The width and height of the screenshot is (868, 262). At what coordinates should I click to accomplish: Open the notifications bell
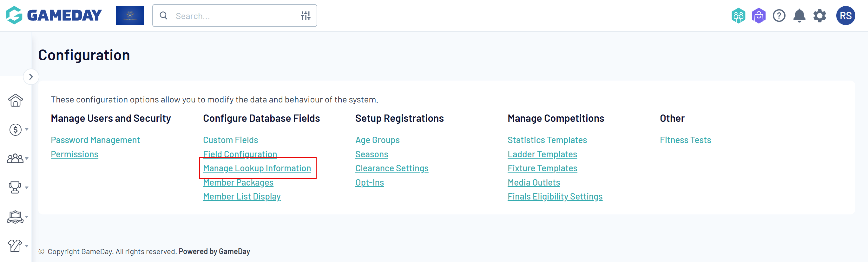[799, 16]
